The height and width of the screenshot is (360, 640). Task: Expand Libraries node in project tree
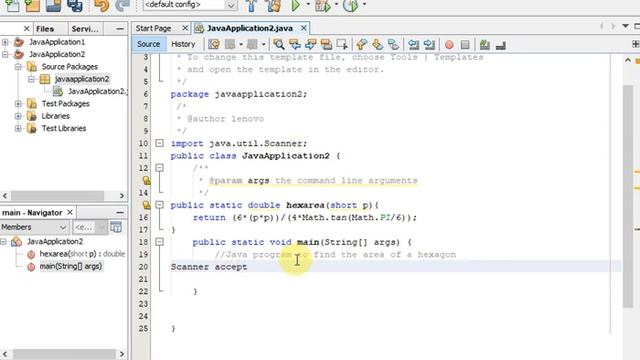coord(18,116)
